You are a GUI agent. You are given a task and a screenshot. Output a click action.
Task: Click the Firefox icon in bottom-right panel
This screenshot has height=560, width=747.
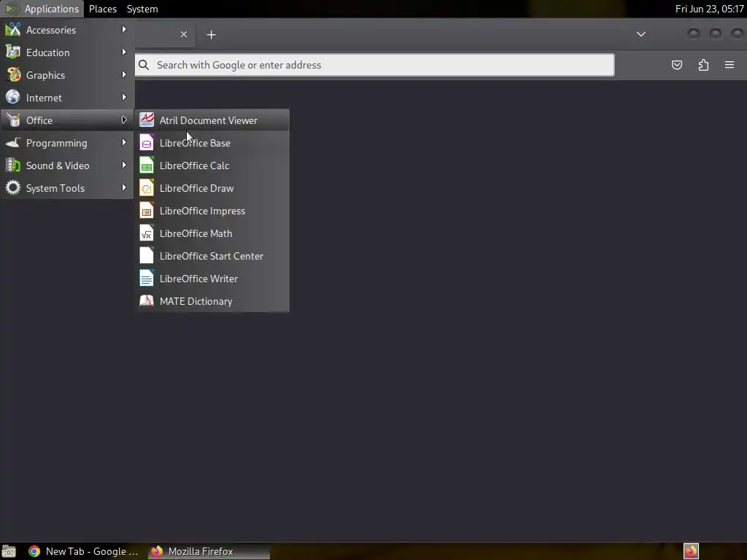pyautogui.click(x=691, y=551)
